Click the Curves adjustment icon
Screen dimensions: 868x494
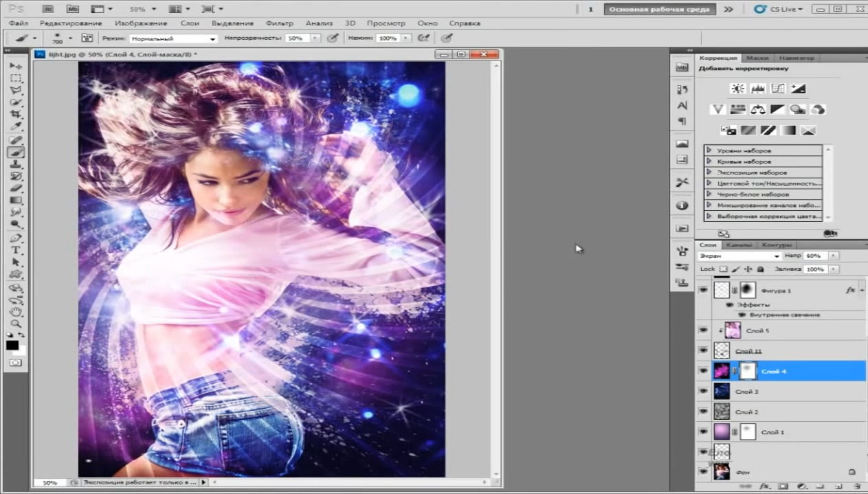(x=777, y=89)
